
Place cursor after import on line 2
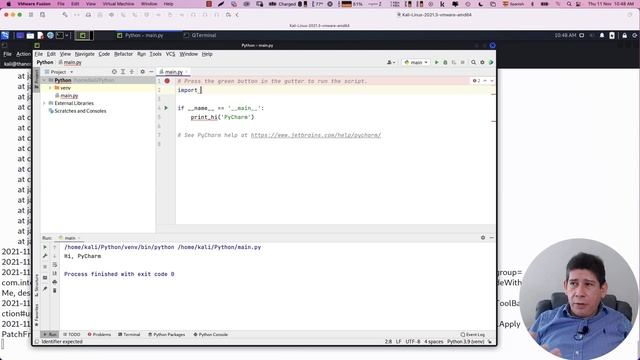coord(200,90)
